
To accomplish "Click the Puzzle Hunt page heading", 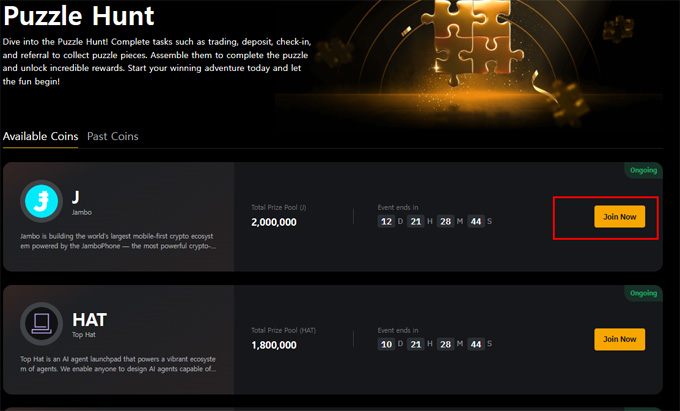I will (x=78, y=16).
